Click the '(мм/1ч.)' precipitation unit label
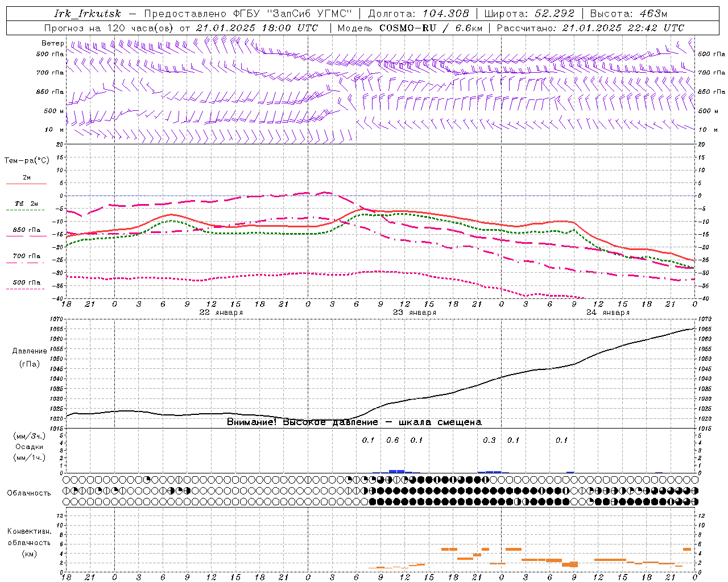Screen dimensions: 728x582 [x=30, y=458]
